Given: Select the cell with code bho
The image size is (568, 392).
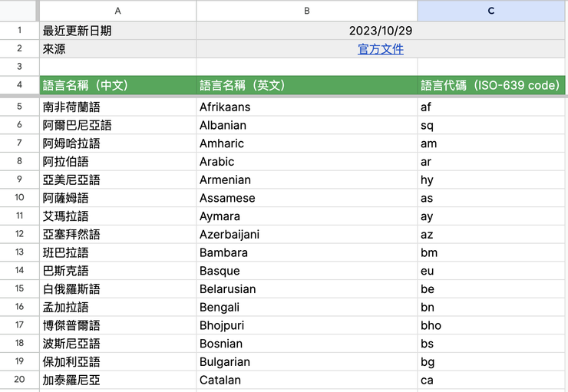Looking at the screenshot, I should [x=491, y=325].
